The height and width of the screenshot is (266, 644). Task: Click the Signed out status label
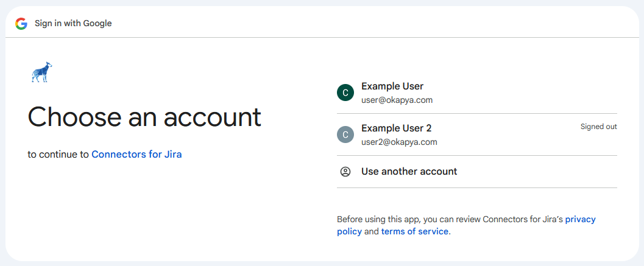coord(598,127)
